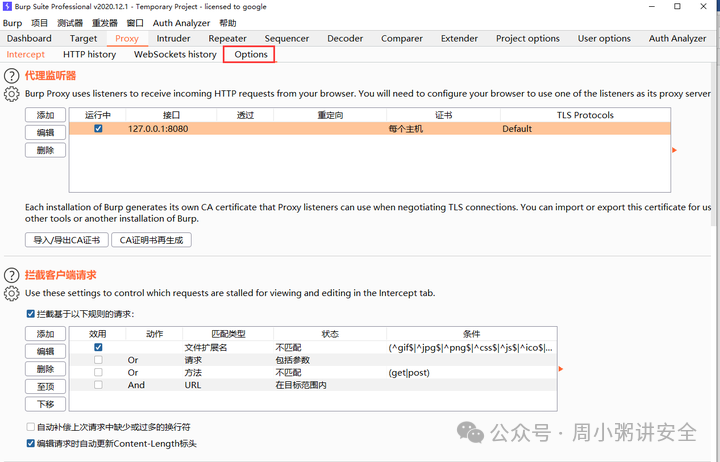The width and height of the screenshot is (720, 462).
Task: Click the TLS Protocols column header
Action: click(585, 115)
